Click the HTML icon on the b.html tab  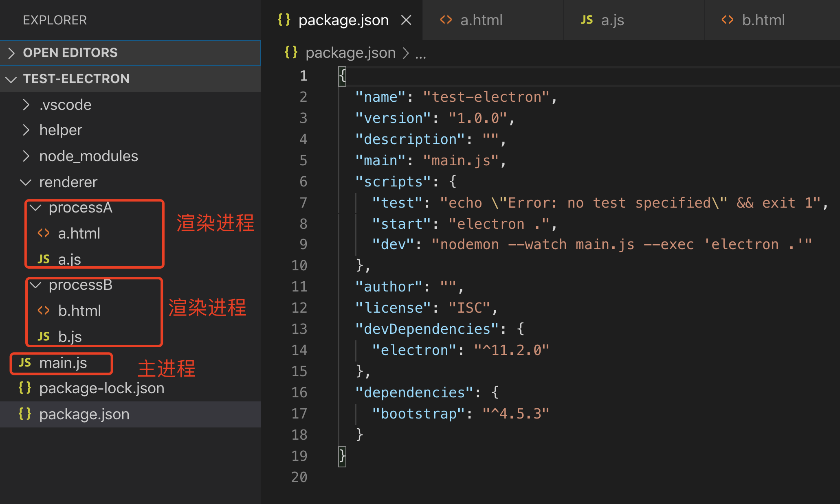tap(727, 20)
